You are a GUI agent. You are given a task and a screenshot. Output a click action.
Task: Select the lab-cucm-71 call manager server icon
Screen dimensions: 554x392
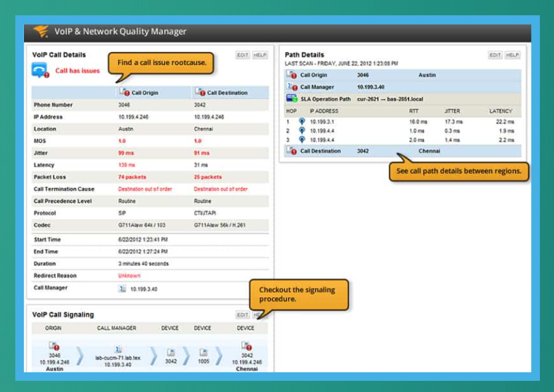(x=118, y=348)
